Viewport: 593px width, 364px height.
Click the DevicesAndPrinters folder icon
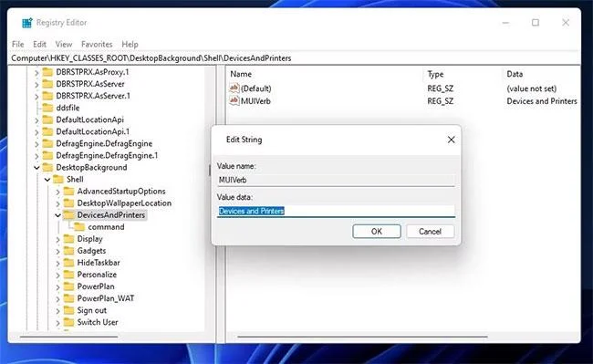68,214
